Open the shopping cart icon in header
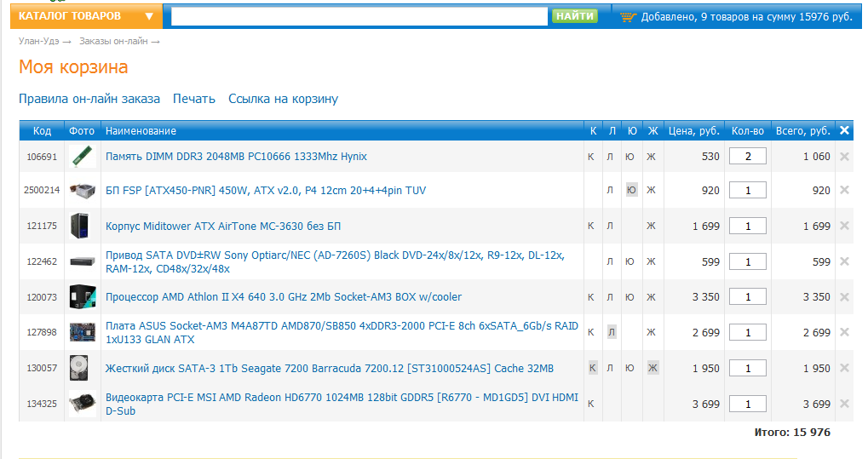The height and width of the screenshot is (459, 868). [628, 16]
